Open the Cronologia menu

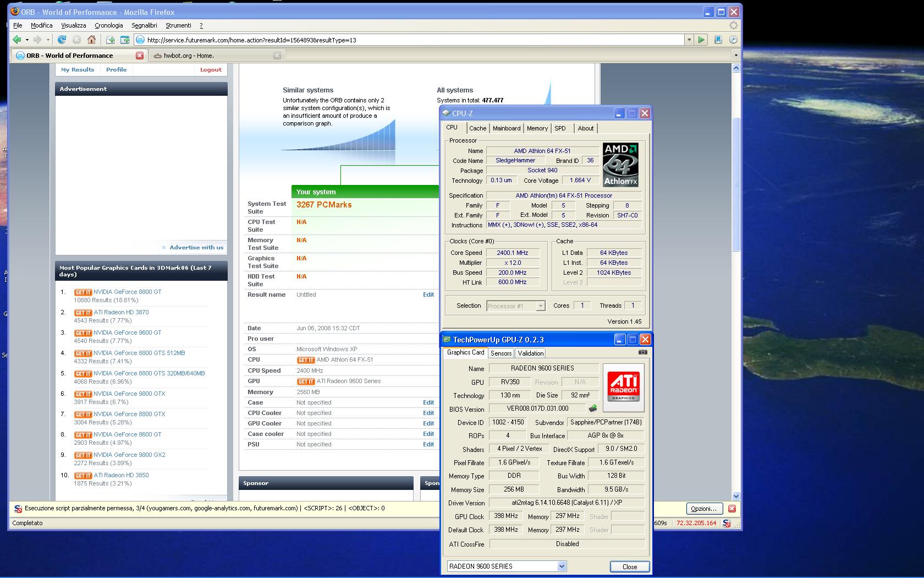tap(109, 25)
